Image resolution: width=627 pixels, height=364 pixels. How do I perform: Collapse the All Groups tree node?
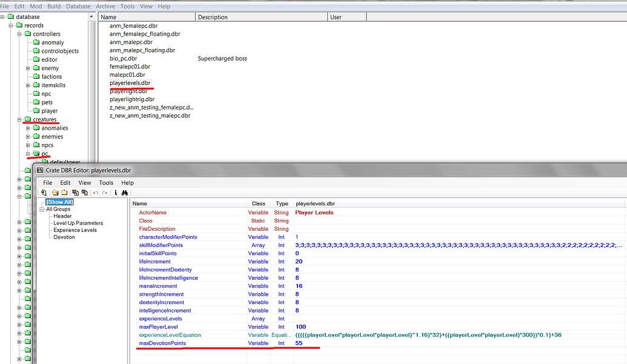point(41,210)
